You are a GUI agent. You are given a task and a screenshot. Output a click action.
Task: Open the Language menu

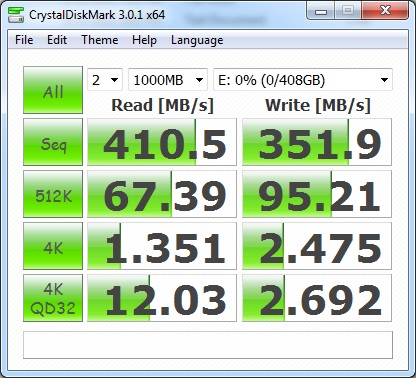tap(197, 40)
